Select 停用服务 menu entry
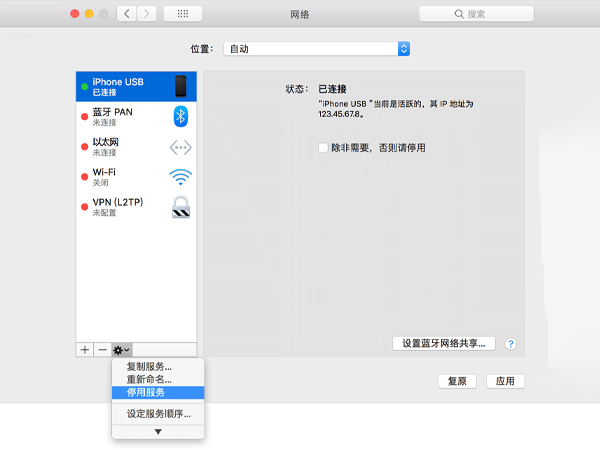 click(x=147, y=392)
